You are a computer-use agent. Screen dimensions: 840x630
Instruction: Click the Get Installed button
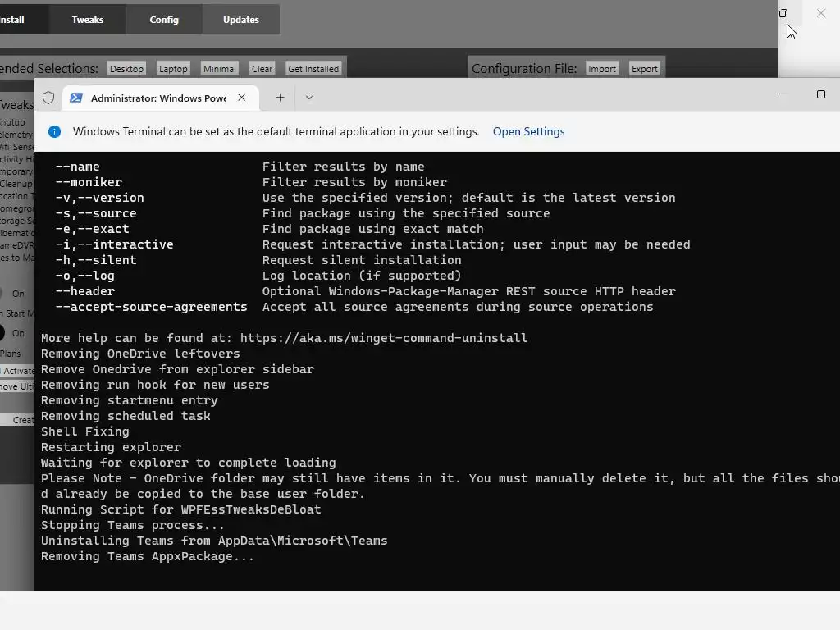[x=313, y=69]
